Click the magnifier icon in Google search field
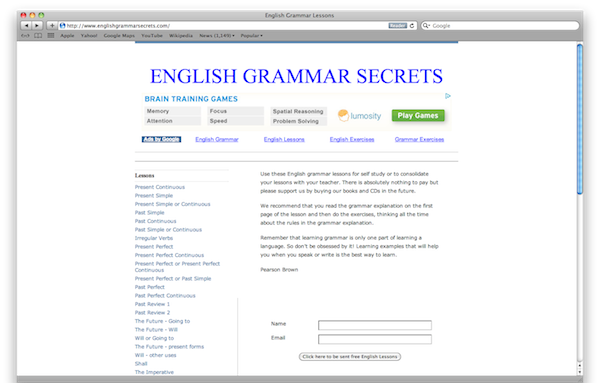 tap(426, 26)
